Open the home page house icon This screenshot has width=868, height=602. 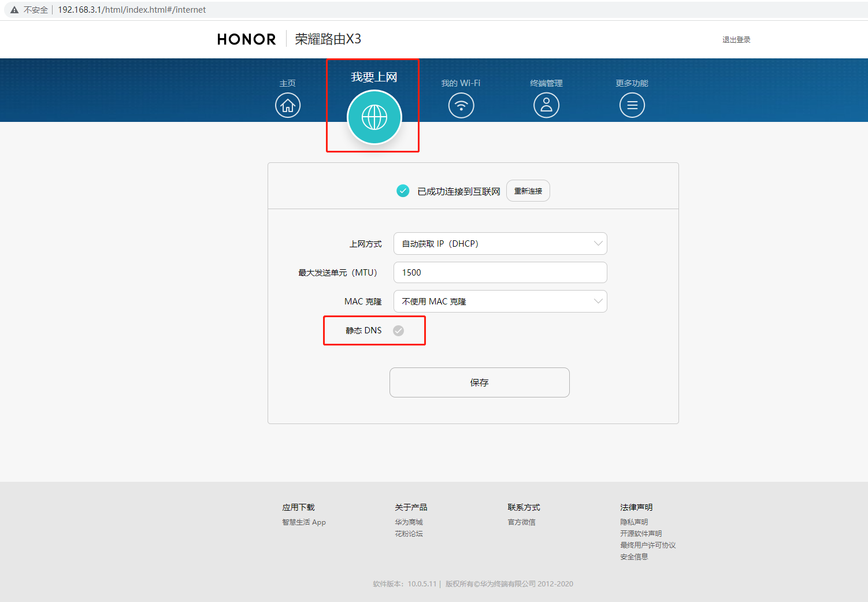tap(288, 105)
